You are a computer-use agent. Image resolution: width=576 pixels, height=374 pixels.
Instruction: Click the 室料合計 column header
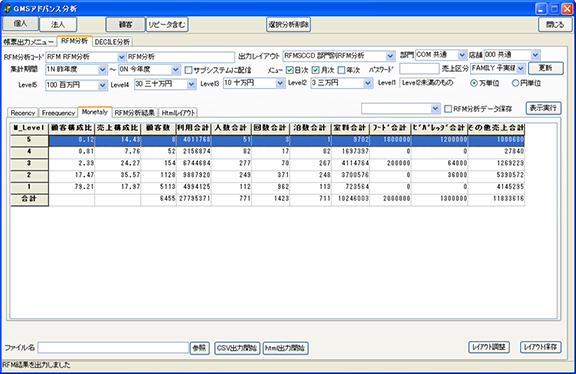pyautogui.click(x=350, y=128)
